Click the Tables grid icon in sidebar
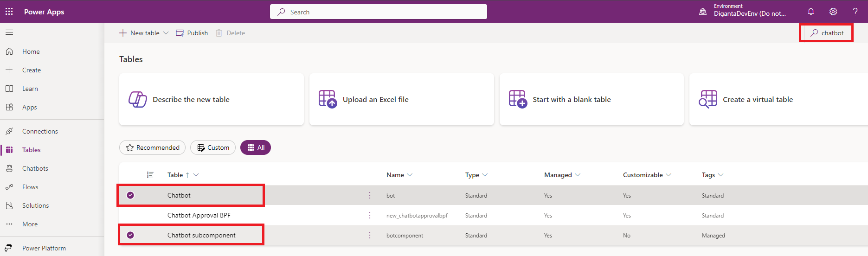 click(x=9, y=150)
